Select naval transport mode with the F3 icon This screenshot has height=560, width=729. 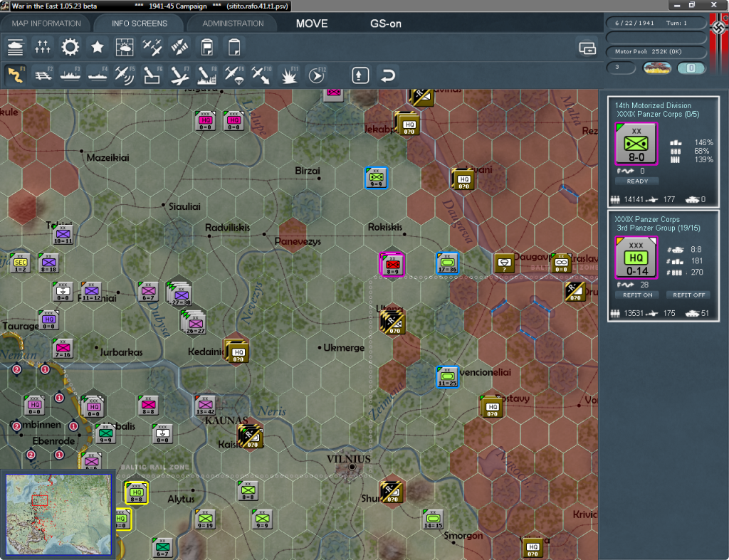(70, 75)
